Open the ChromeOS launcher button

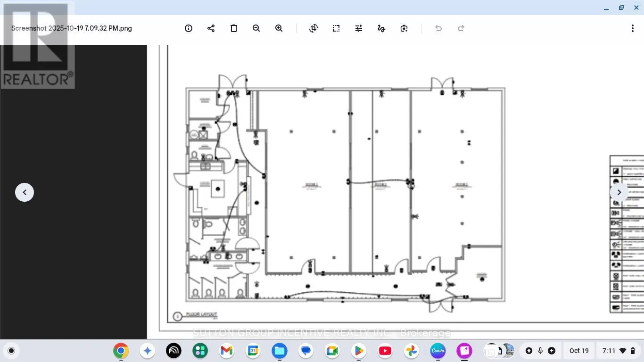click(11, 351)
